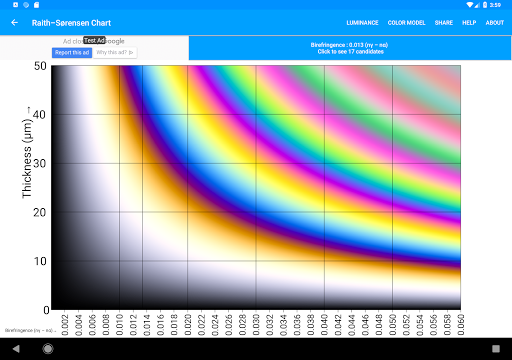Click the Wi-Fi signal status icon

(470, 5)
